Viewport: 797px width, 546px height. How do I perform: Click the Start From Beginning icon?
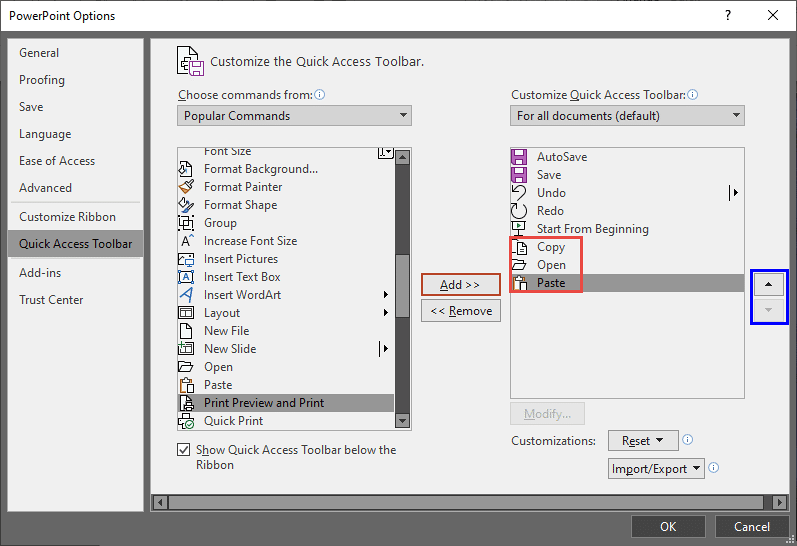pyautogui.click(x=519, y=228)
